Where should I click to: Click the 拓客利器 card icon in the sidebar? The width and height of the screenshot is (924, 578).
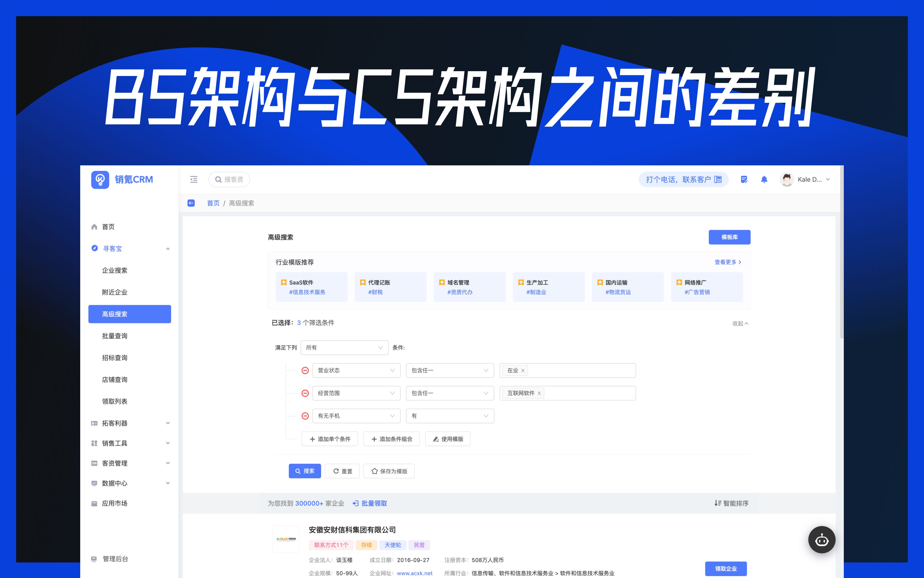pos(94,423)
